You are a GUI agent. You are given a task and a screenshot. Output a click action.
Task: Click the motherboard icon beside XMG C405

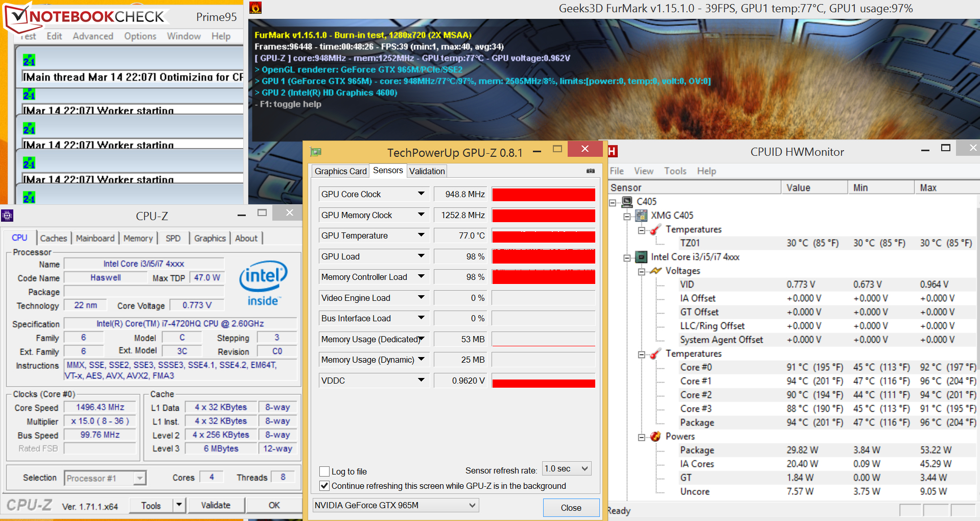point(641,216)
